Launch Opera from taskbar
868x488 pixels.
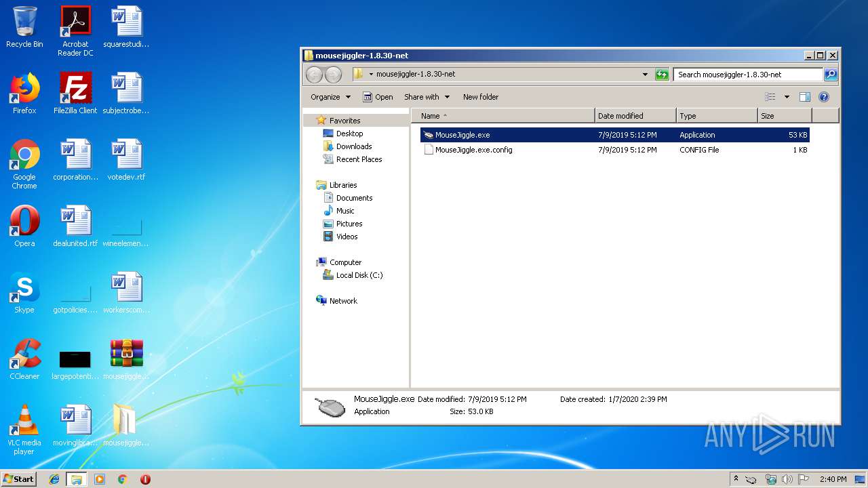[145, 479]
